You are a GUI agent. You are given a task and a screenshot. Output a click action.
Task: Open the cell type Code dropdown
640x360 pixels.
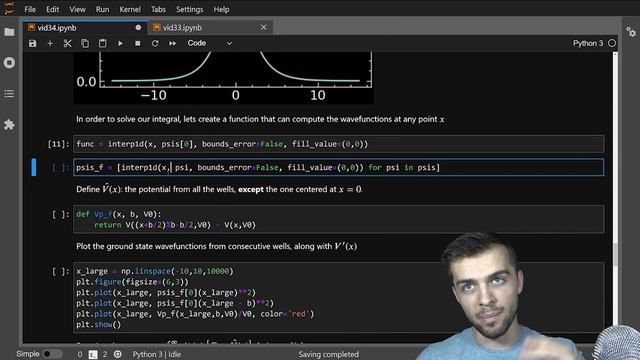pyautogui.click(x=209, y=43)
